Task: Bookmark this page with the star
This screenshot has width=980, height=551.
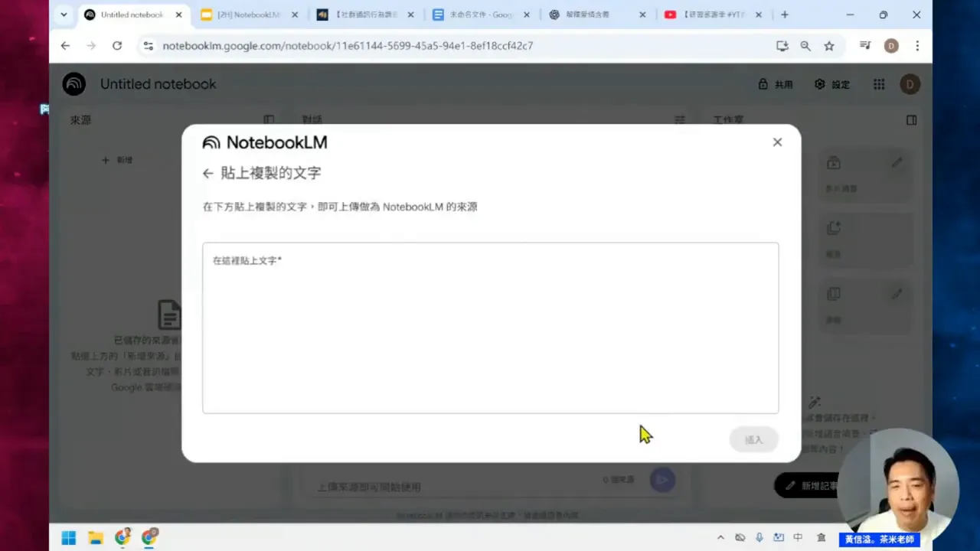Action: pyautogui.click(x=829, y=46)
